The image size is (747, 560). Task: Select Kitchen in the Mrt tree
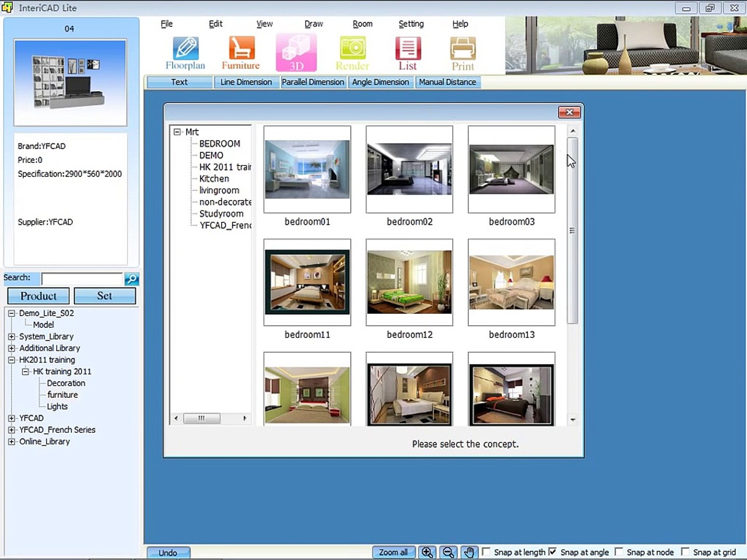tap(214, 178)
